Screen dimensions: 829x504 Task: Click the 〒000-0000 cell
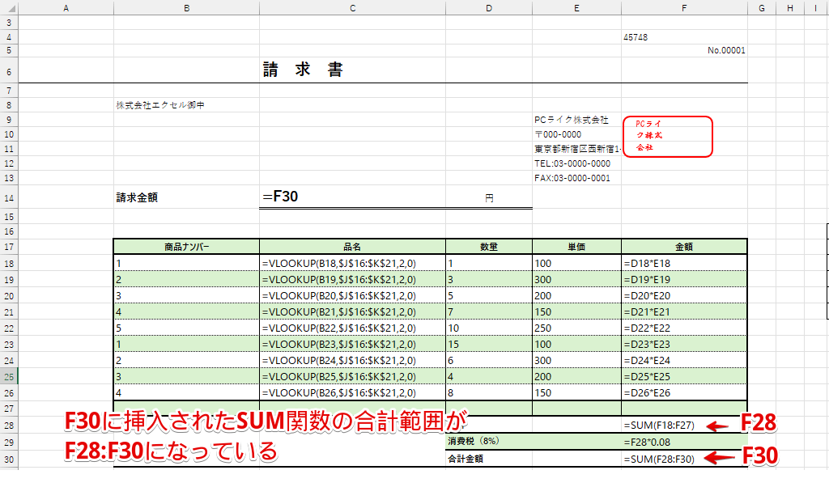click(576, 134)
